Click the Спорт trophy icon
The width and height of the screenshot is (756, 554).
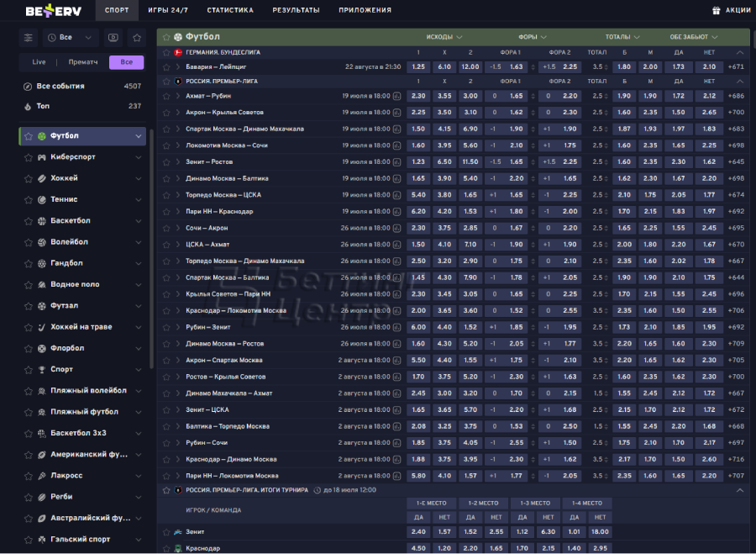coord(42,370)
